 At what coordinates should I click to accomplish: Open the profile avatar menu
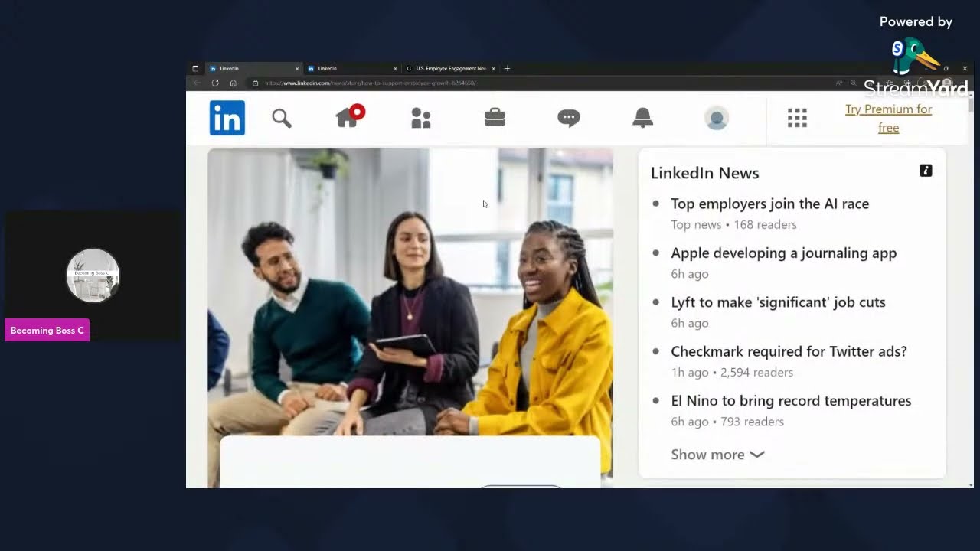tap(717, 118)
